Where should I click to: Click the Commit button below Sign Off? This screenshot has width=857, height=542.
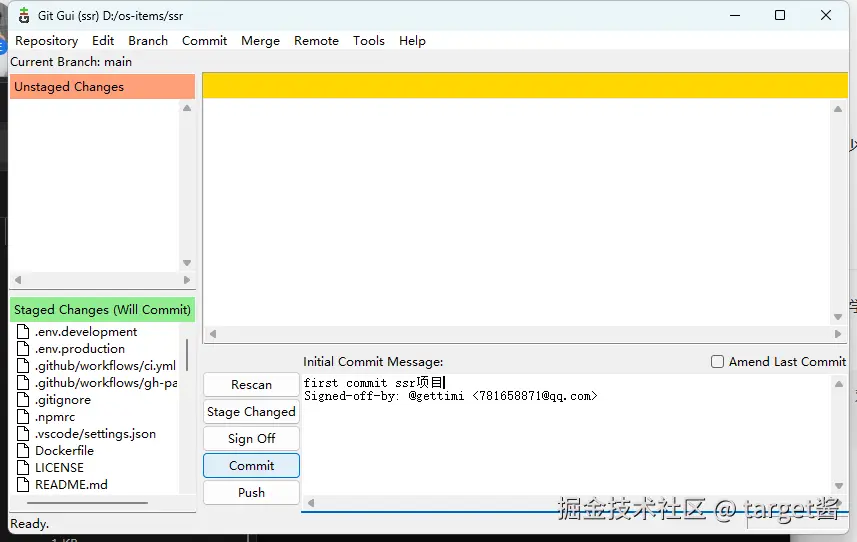(x=251, y=466)
